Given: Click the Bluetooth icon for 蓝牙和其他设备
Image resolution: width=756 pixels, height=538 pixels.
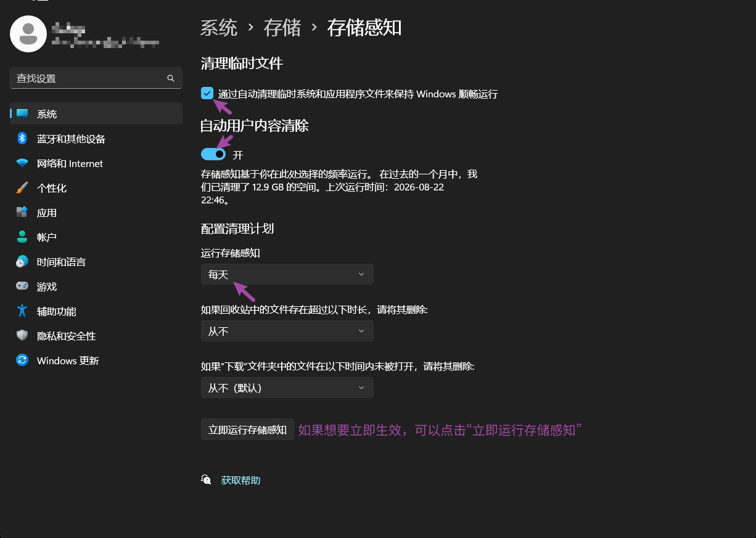Looking at the screenshot, I should [x=22, y=138].
